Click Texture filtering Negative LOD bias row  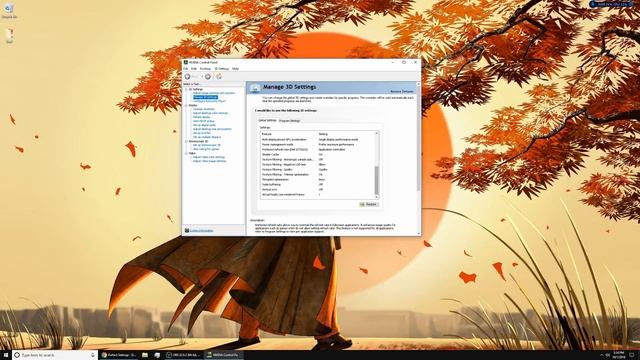pos(317,164)
